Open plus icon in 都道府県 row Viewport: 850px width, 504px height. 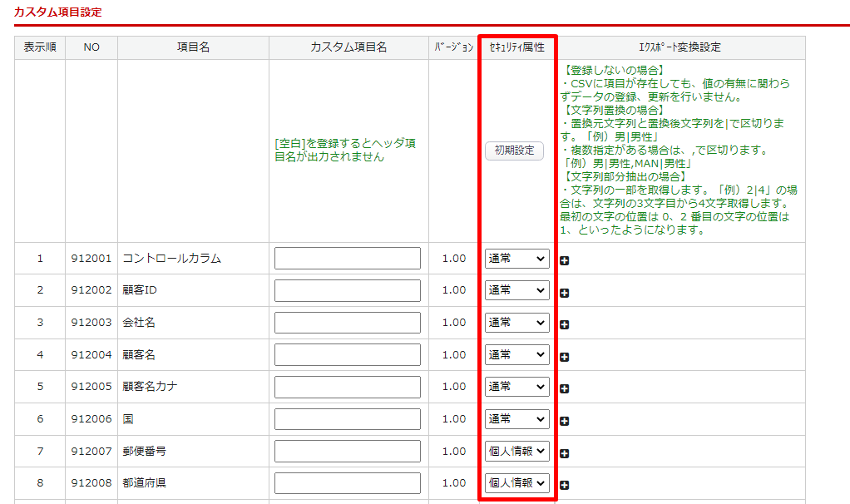coord(565,485)
